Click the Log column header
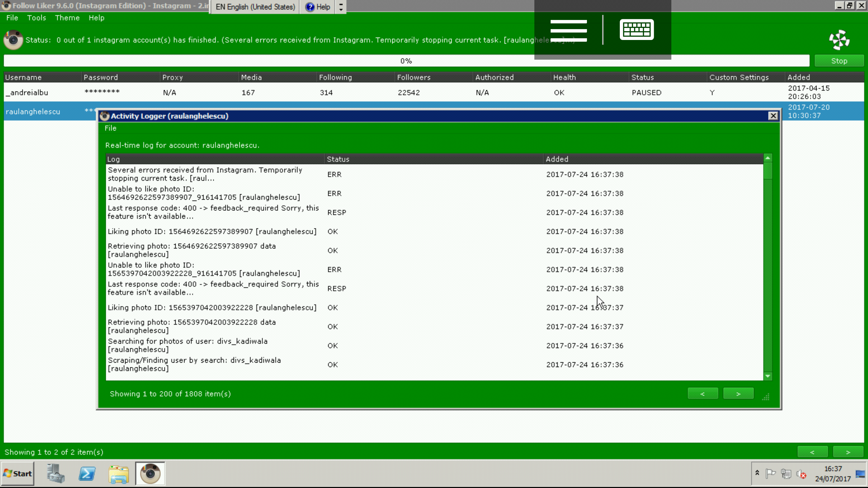 tap(215, 159)
